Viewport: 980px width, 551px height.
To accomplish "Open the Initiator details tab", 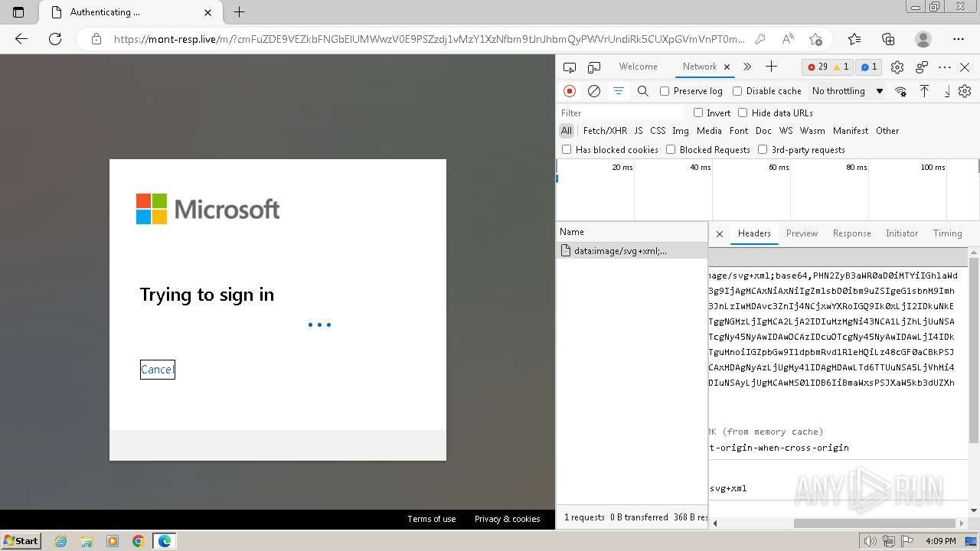I will [x=902, y=233].
